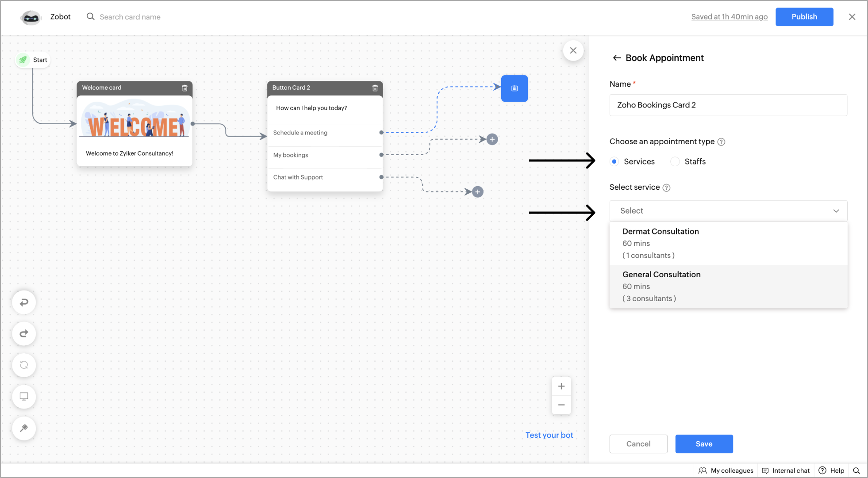The height and width of the screenshot is (478, 868).
Task: Click the refresh canvas icon
Action: click(24, 365)
